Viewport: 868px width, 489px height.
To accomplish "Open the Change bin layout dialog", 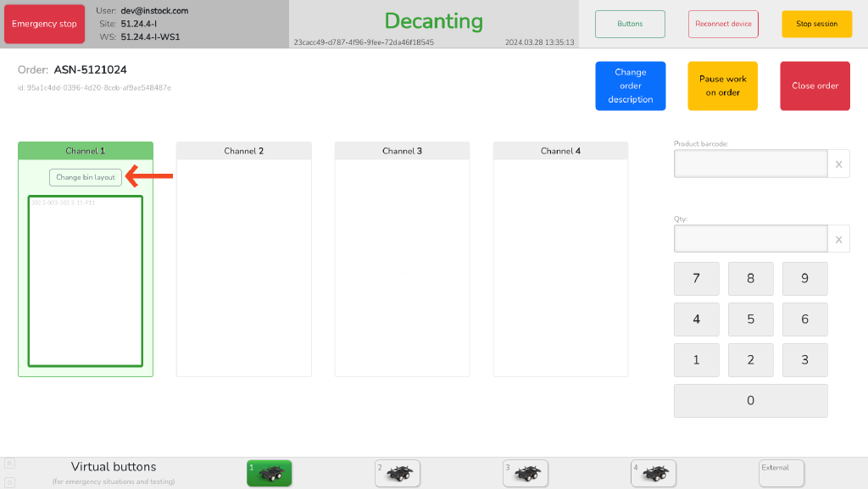I will tap(85, 177).
